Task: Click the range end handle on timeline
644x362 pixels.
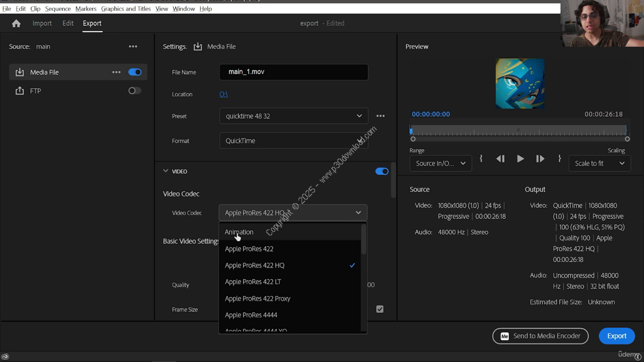Action: click(627, 139)
